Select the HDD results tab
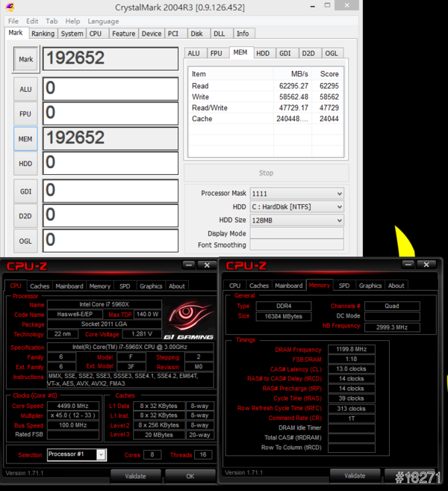This screenshot has width=448, height=491. (263, 53)
